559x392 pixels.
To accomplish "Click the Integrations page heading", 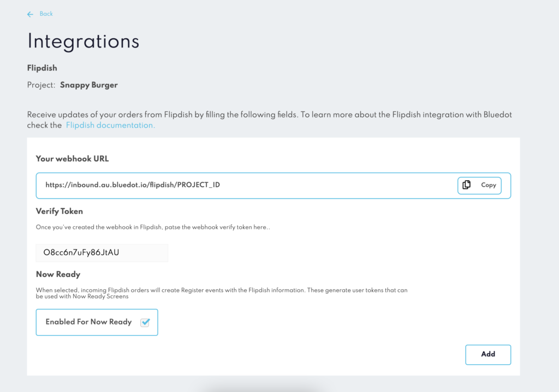I will [x=83, y=41].
